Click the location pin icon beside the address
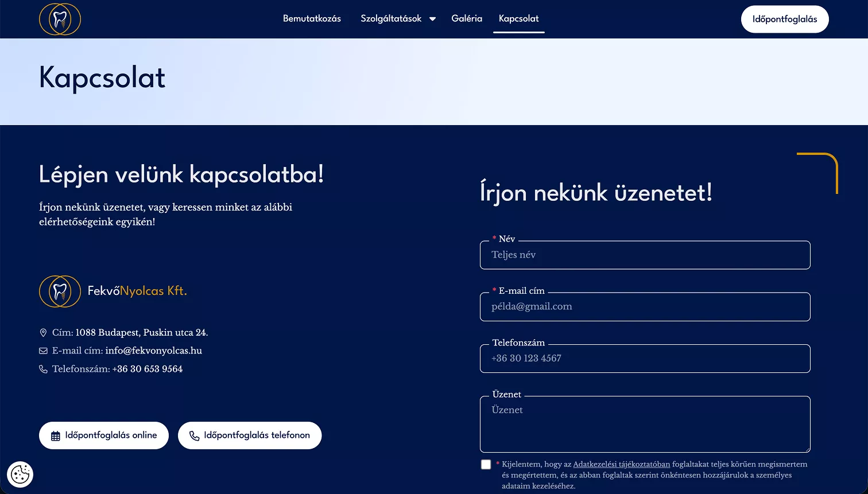 [x=44, y=332]
